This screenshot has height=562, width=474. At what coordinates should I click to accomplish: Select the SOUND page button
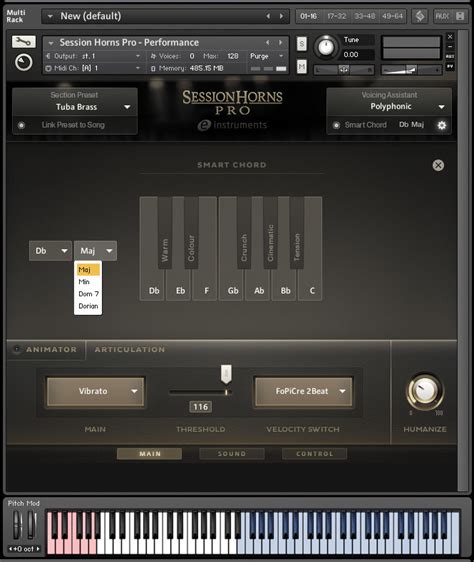[x=232, y=454]
